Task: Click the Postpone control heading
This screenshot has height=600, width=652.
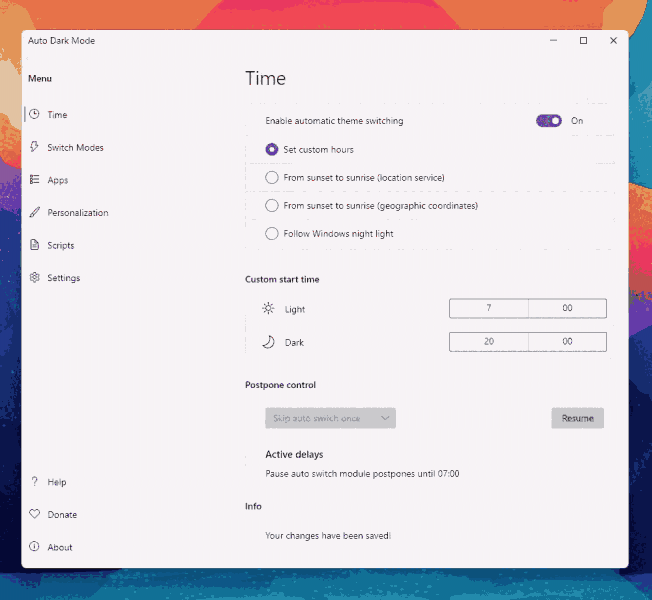Action: click(280, 385)
